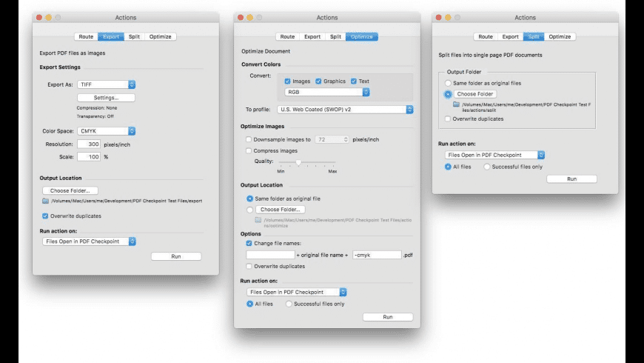Click Resolution field showing 300
This screenshot has width=644, height=363.
(x=89, y=144)
